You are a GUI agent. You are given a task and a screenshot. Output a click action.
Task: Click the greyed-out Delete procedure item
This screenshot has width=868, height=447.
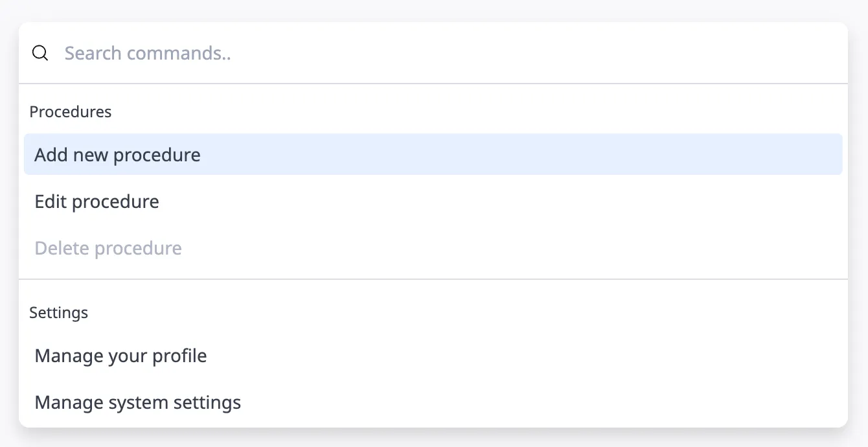point(108,248)
